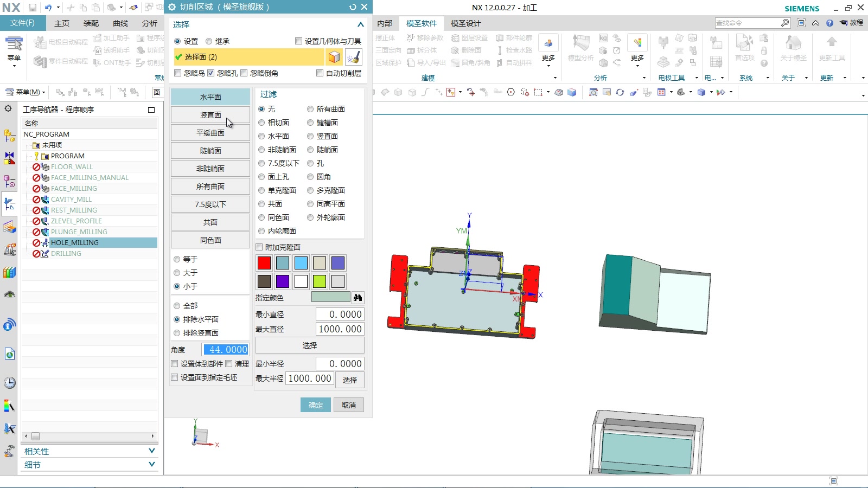868x488 pixels.
Task: Switch to the 内部 ribbon tab
Action: click(x=385, y=23)
